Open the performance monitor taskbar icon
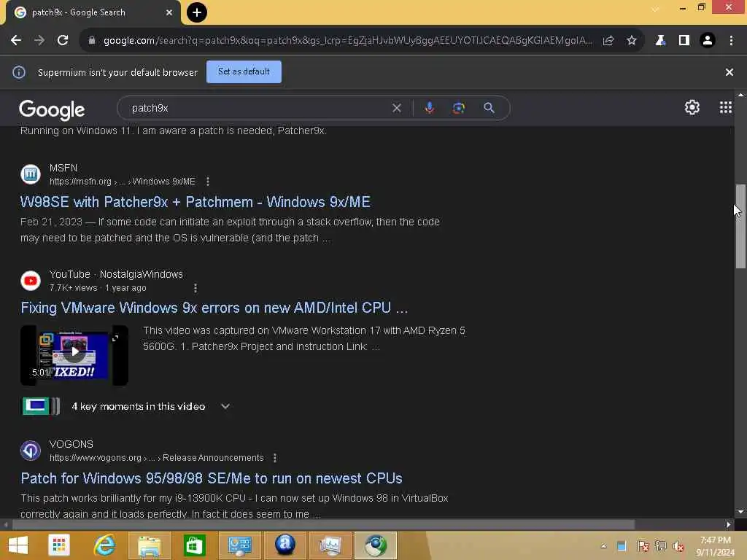 coord(330,545)
